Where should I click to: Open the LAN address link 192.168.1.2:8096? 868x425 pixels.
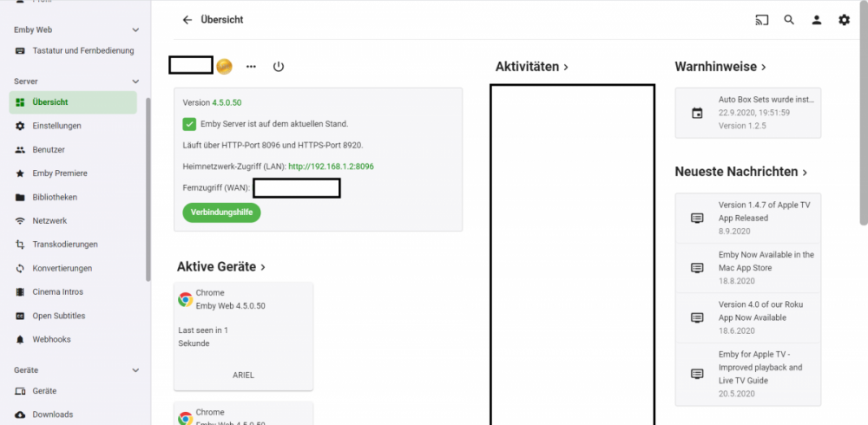(331, 166)
